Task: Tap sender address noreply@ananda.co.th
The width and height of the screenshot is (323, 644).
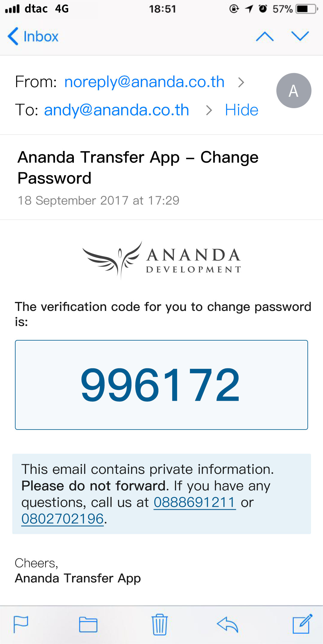Action: 144,82
